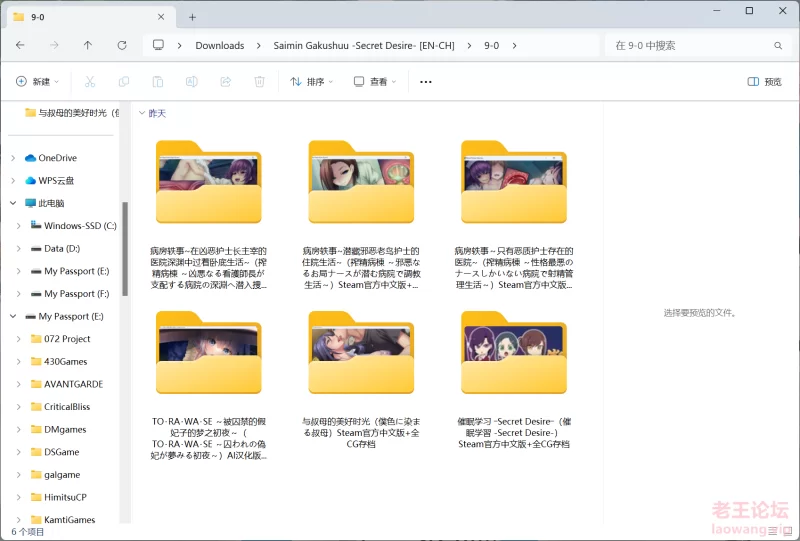800x541 pixels.
Task: Select WPS云盘 in the sidebar
Action: tap(49, 180)
